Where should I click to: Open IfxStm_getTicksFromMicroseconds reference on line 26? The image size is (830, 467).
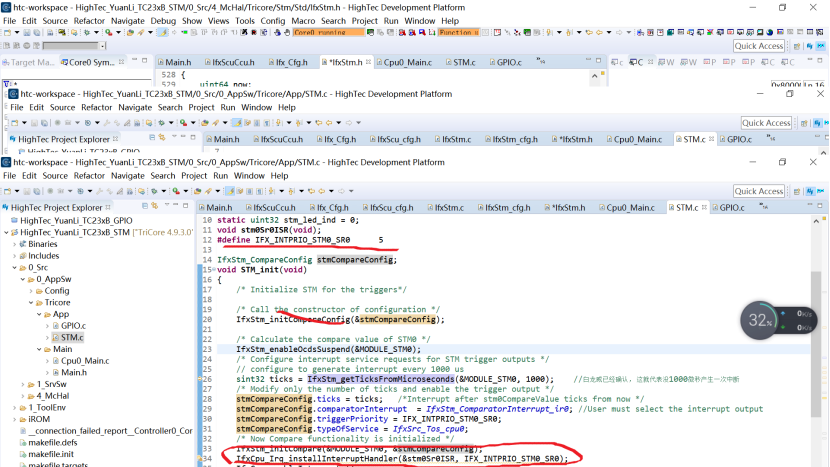click(381, 379)
